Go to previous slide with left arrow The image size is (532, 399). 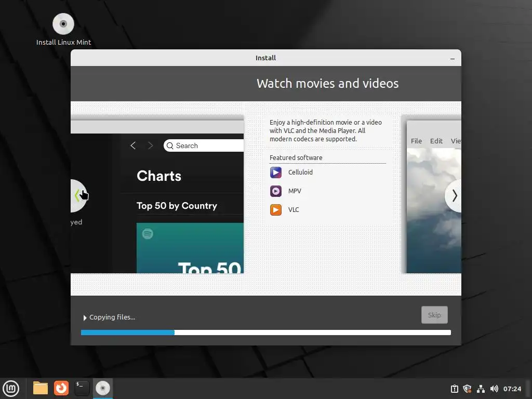pyautogui.click(x=79, y=196)
